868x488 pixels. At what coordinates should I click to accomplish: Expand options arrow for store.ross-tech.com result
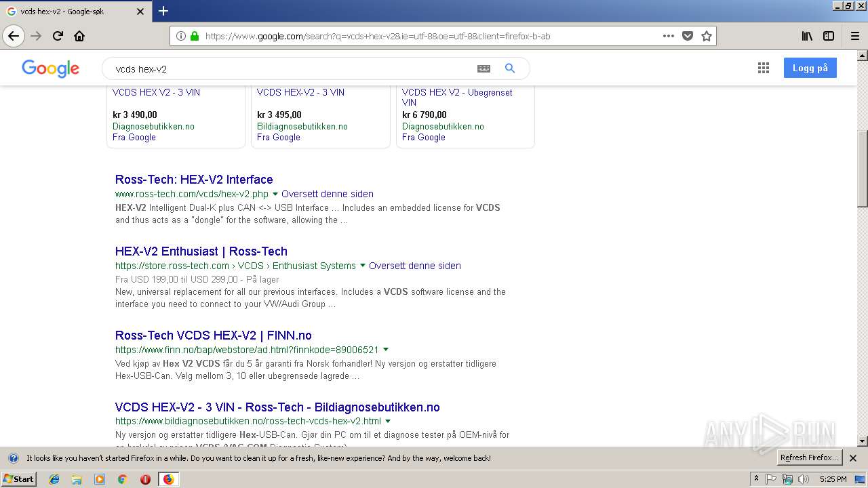click(363, 266)
